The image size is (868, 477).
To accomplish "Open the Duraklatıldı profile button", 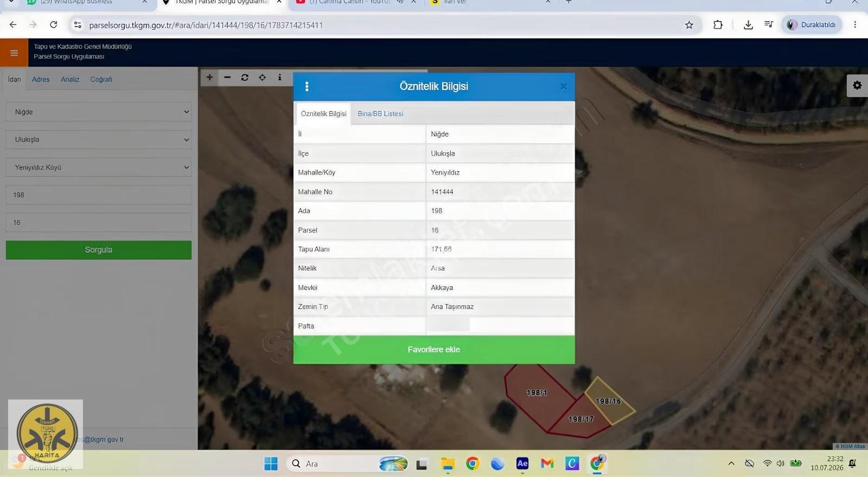I will [x=812, y=25].
